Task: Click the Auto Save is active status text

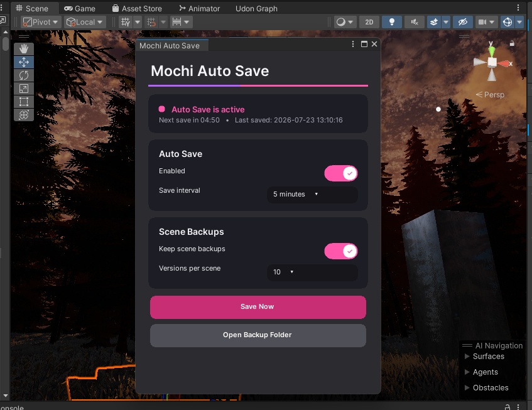Action: tap(208, 109)
